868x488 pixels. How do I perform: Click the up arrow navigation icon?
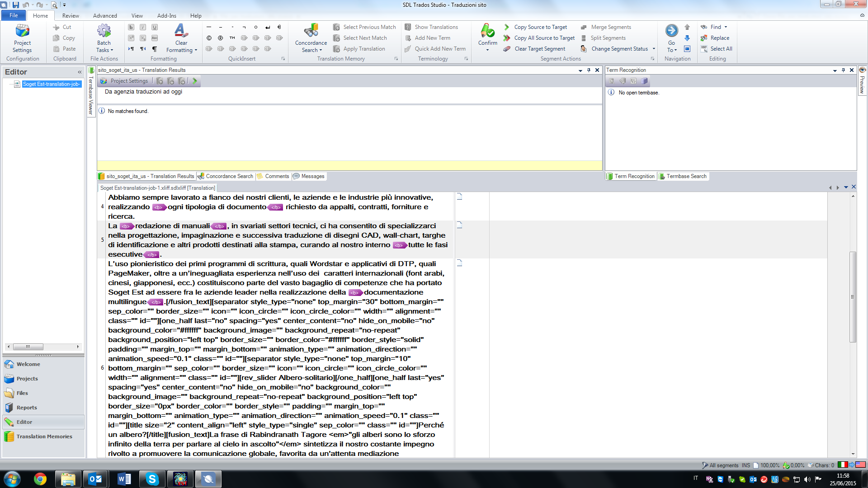point(687,27)
